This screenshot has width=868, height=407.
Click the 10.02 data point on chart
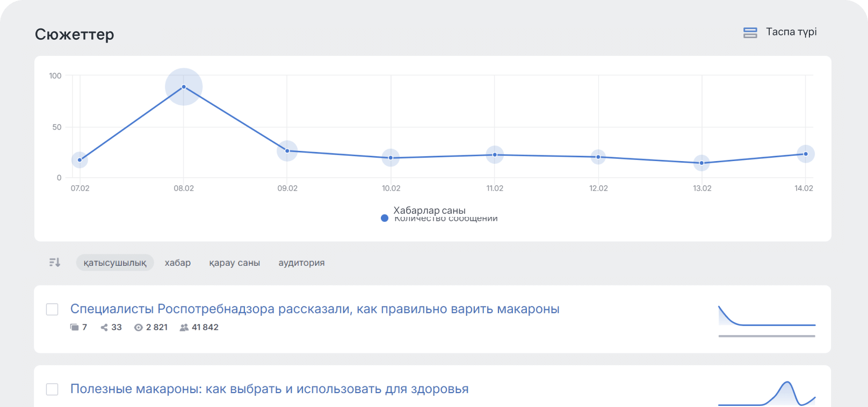coord(390,158)
